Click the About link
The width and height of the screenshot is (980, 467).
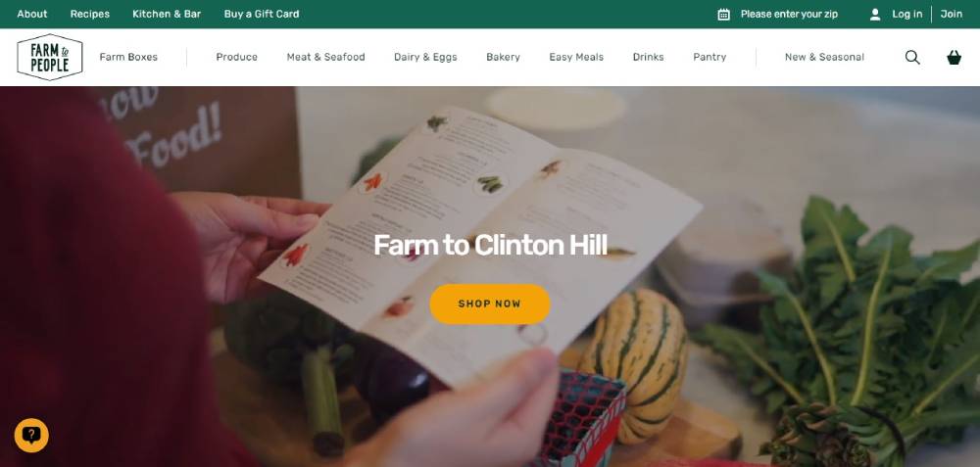(x=32, y=14)
